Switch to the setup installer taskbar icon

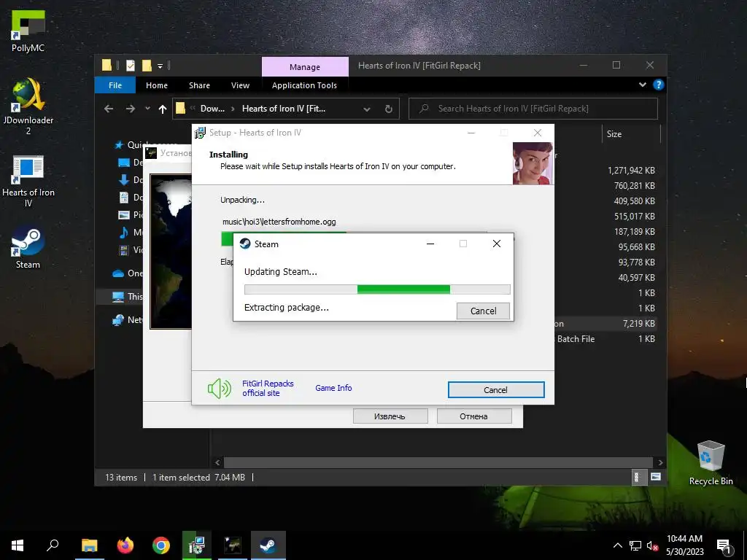click(196, 545)
